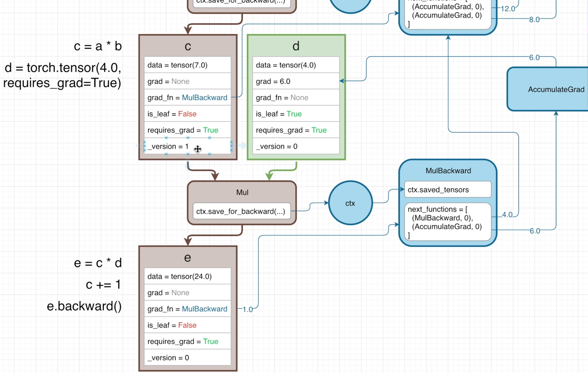
Task: Select the is_leaf = True row in d
Action: (x=296, y=114)
